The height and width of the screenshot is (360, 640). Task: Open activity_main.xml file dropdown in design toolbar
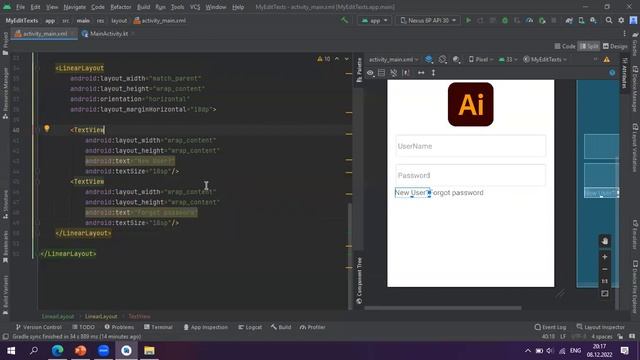(x=394, y=60)
